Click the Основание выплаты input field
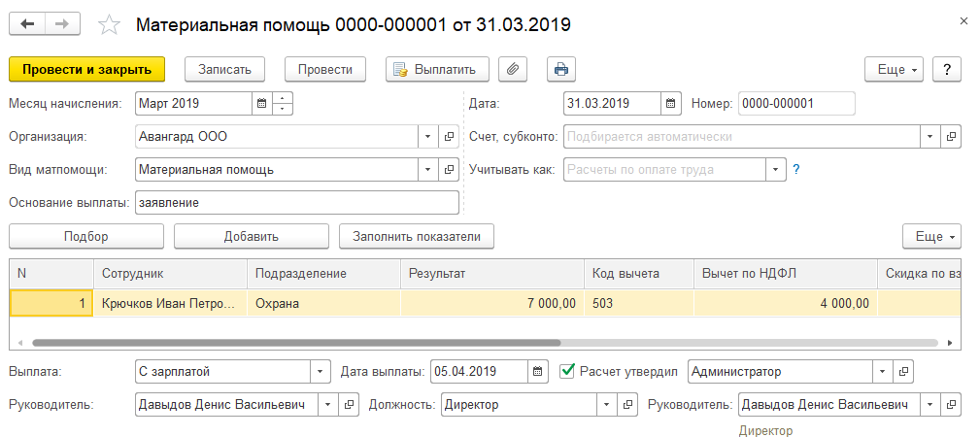 (x=295, y=202)
